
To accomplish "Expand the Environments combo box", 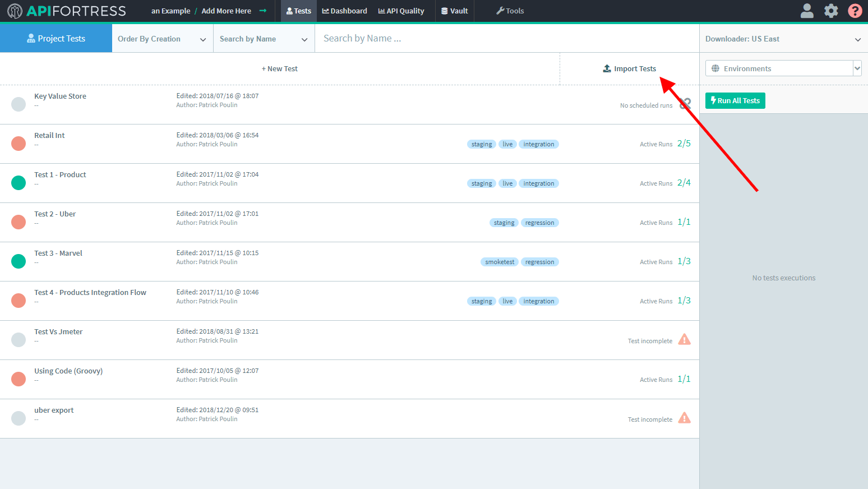I will point(856,68).
